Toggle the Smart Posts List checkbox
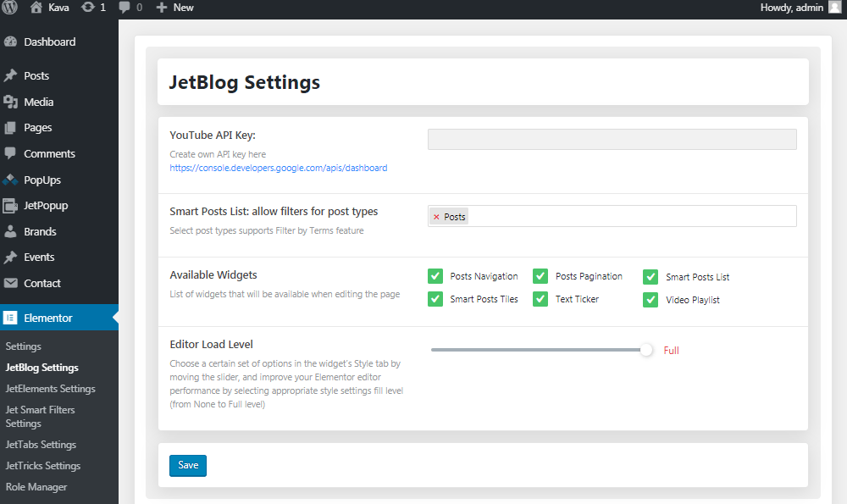The width and height of the screenshot is (847, 504). pos(650,277)
